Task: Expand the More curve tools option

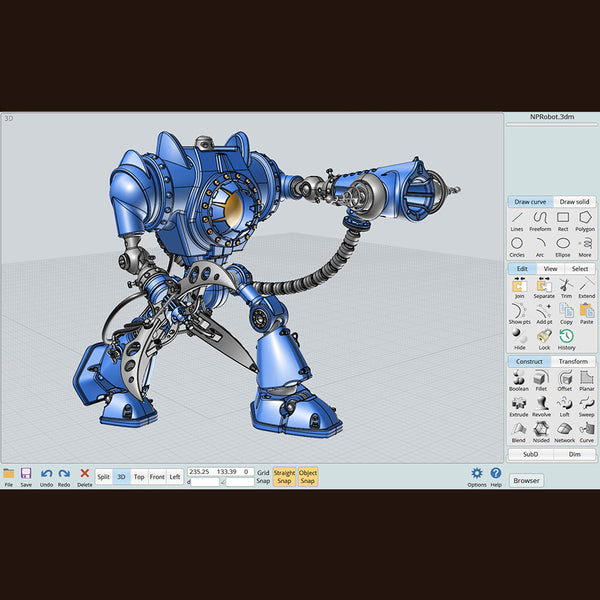Action: click(x=586, y=245)
